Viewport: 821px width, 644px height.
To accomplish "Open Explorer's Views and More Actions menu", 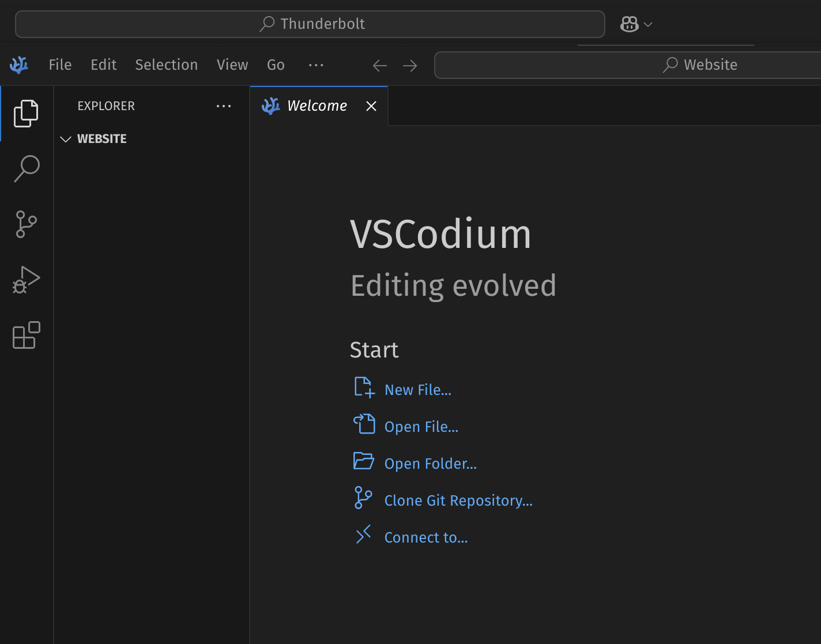I will click(x=224, y=106).
